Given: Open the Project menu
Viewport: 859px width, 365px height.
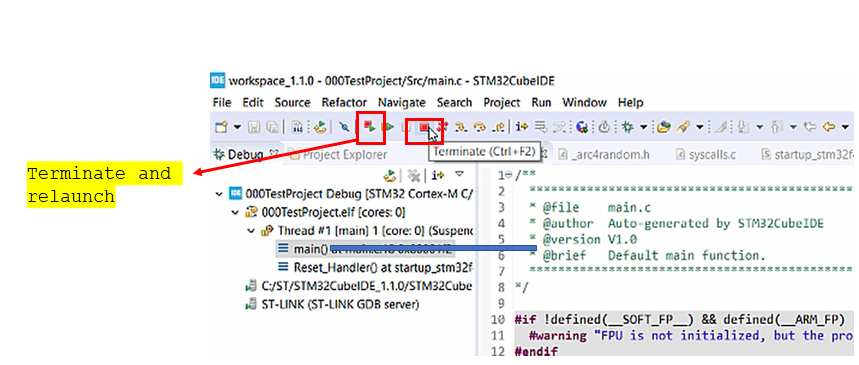Looking at the screenshot, I should [502, 102].
